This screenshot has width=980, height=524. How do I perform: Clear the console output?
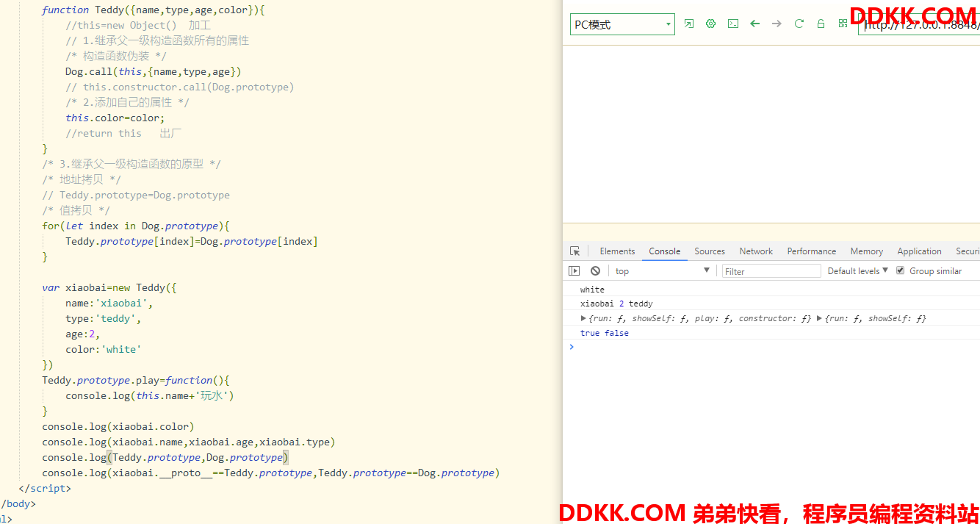point(595,271)
